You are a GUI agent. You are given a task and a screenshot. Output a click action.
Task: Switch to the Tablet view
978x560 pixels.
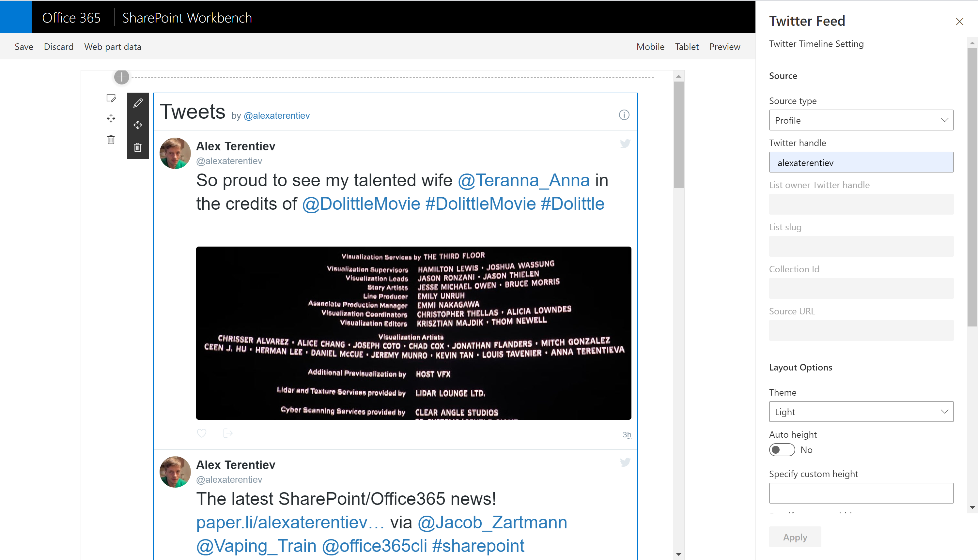tap(686, 47)
